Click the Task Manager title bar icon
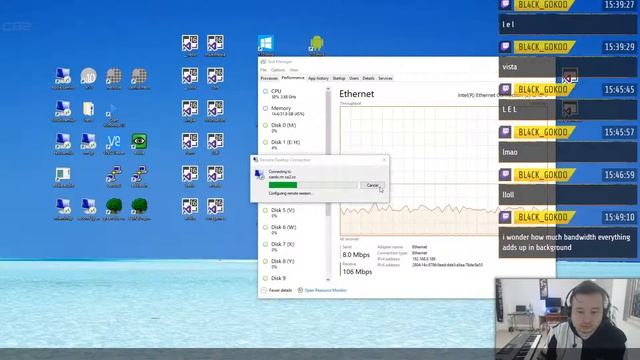 click(x=263, y=62)
